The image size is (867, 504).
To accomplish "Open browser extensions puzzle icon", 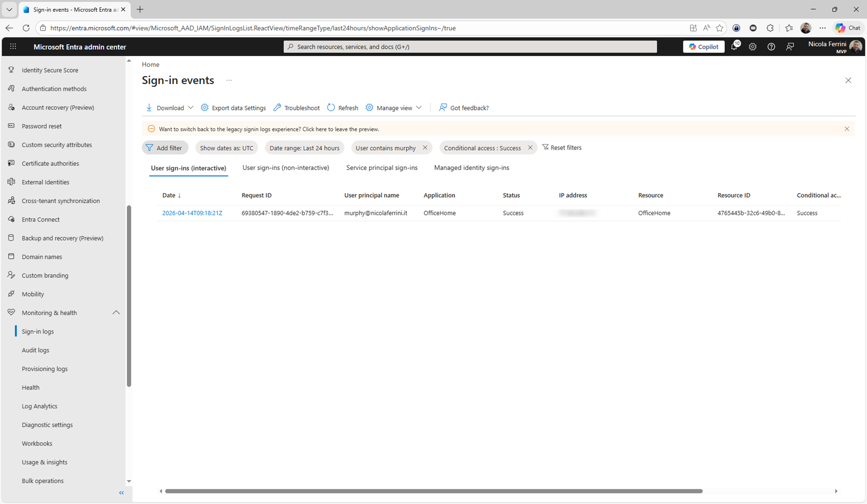I will pos(770,28).
